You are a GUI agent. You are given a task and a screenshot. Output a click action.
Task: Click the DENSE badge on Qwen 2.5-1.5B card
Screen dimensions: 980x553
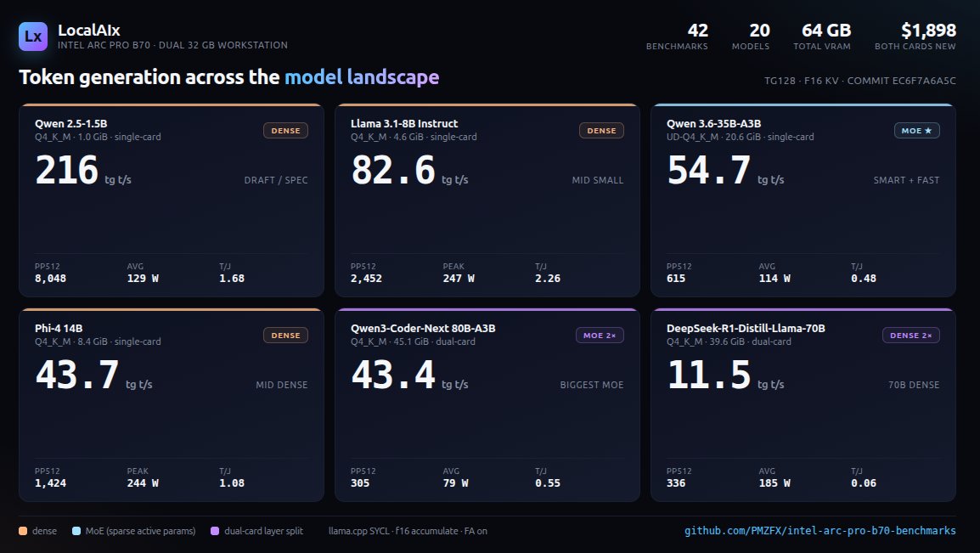(x=285, y=131)
